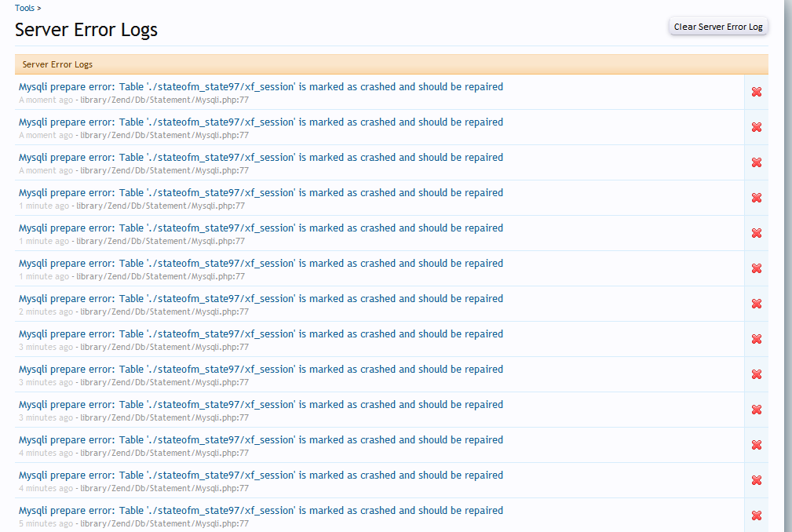
Task: Delete the third 'A moment ago' error entry
Action: pos(756,162)
